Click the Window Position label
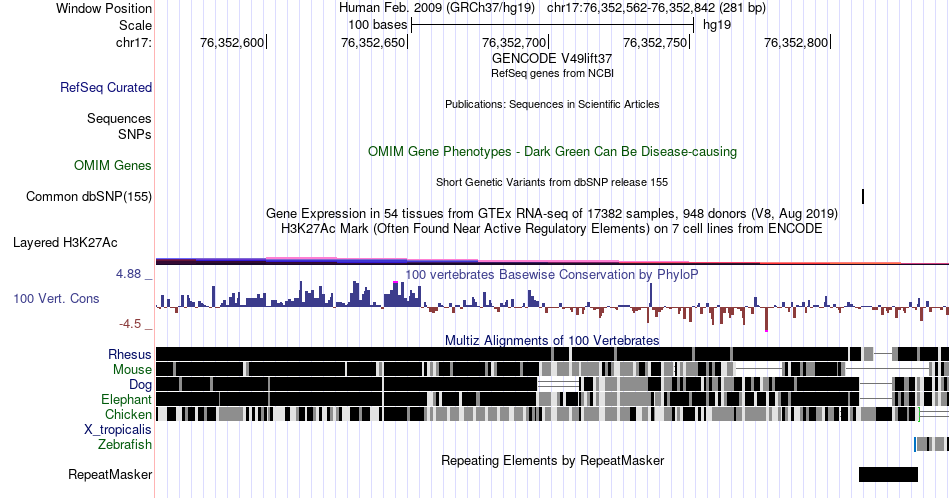Viewport: 950px width, 498px height. point(104,8)
